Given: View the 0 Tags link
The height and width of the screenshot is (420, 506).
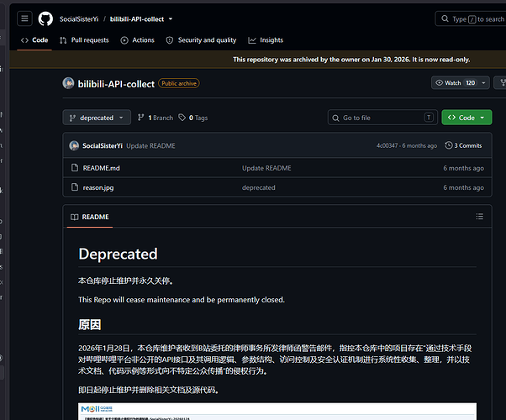Looking at the screenshot, I should point(193,118).
